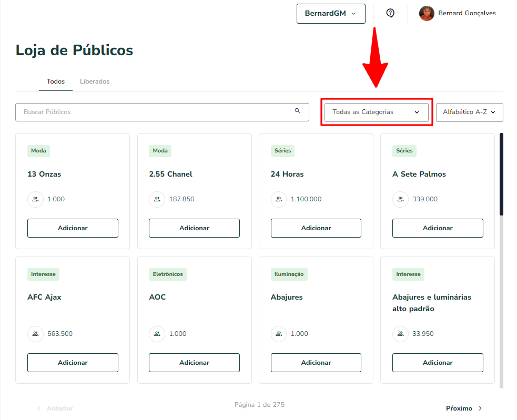The height and width of the screenshot is (420, 517).
Task: Click the search magnifier icon
Action: pos(297,111)
